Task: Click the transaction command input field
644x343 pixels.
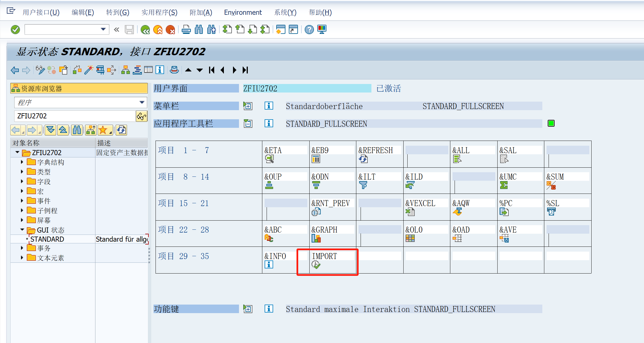Action: [x=63, y=29]
